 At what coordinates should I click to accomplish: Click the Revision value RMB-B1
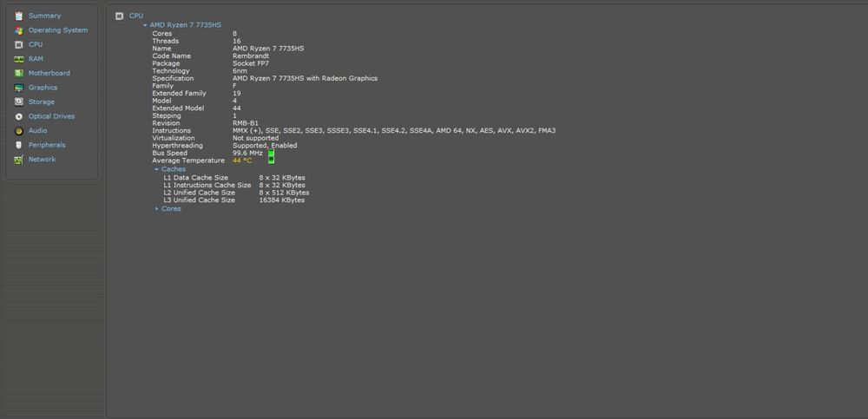point(246,123)
